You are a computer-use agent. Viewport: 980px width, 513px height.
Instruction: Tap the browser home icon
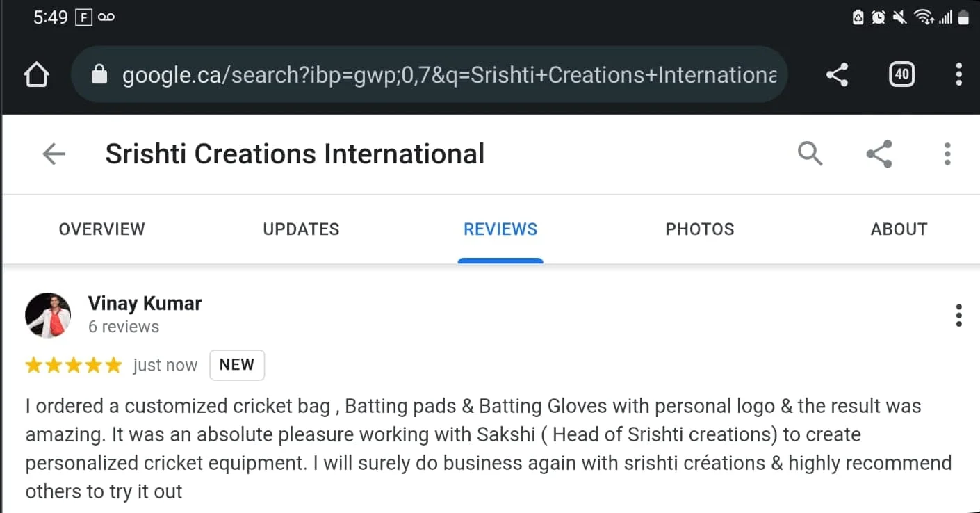pos(36,74)
